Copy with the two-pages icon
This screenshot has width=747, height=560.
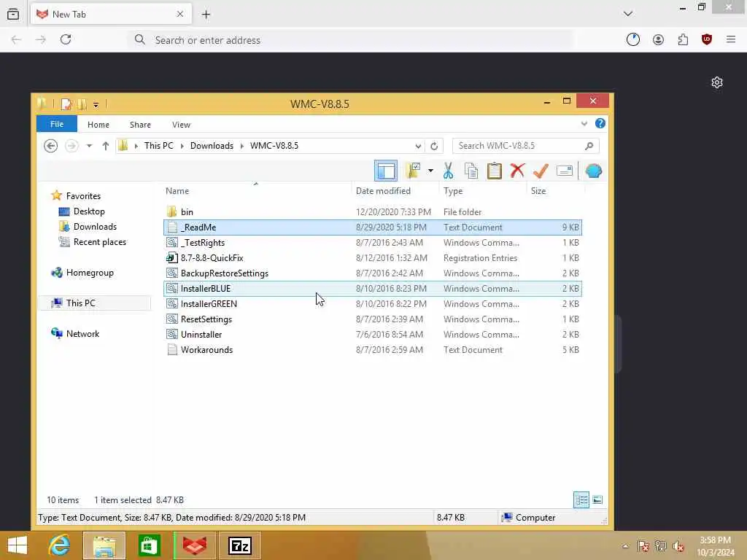471,171
